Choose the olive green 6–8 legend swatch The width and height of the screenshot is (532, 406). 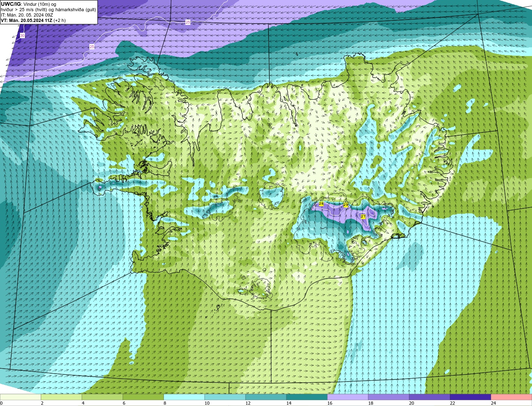pyautogui.click(x=143, y=397)
